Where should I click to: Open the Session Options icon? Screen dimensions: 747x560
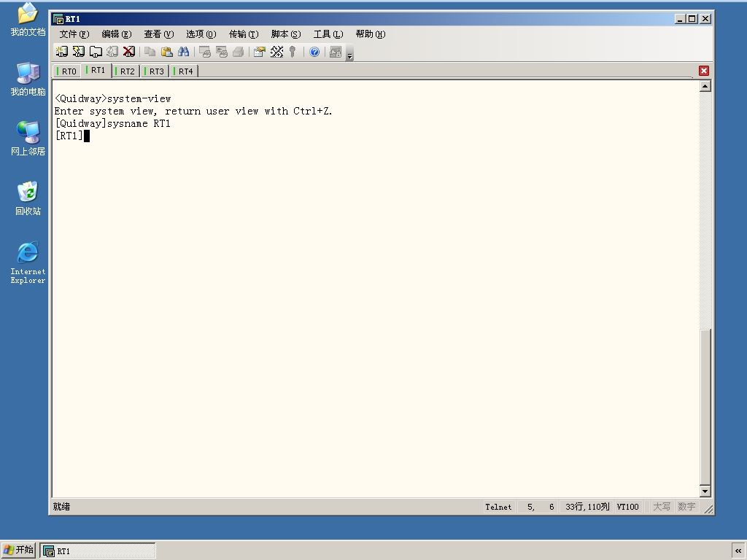coord(259,52)
